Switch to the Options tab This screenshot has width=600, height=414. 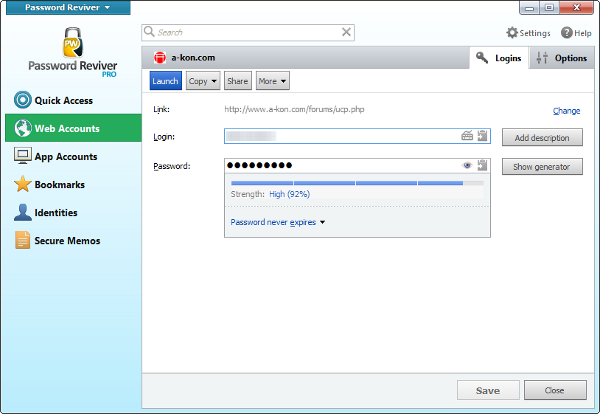[x=562, y=58]
